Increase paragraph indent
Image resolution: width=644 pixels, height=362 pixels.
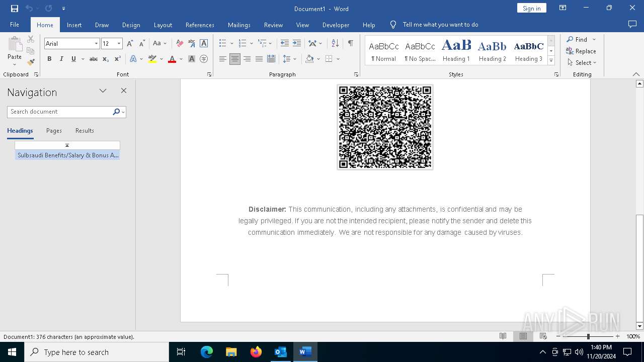(297, 44)
